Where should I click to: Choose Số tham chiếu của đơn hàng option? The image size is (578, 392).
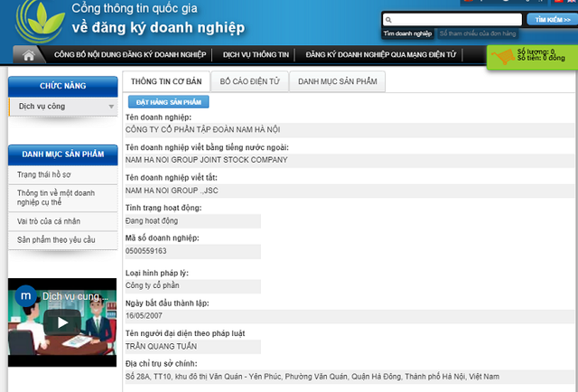pos(477,33)
